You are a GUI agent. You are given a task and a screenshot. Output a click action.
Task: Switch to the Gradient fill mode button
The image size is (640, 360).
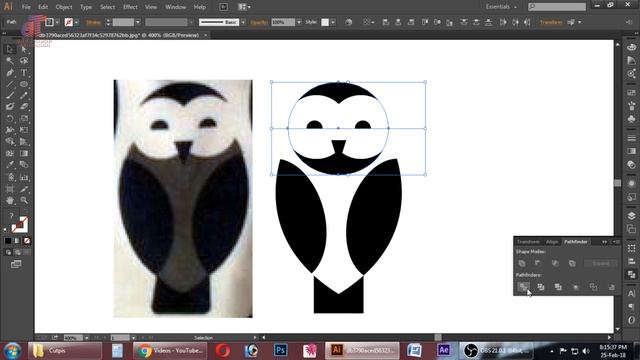pyautogui.click(x=17, y=241)
